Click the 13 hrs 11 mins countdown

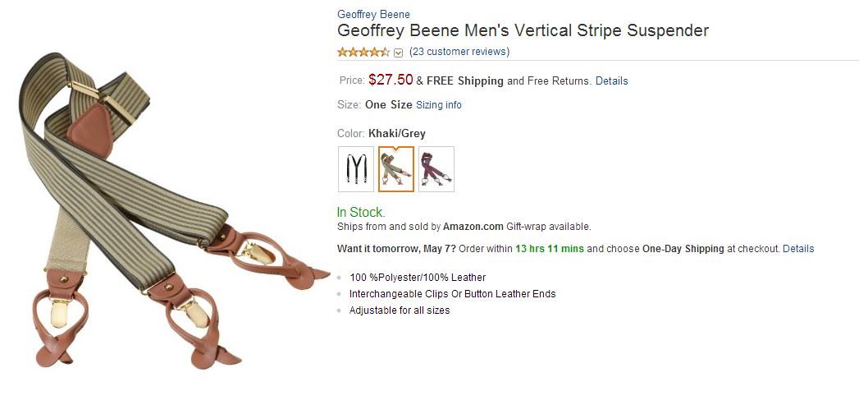(x=549, y=248)
